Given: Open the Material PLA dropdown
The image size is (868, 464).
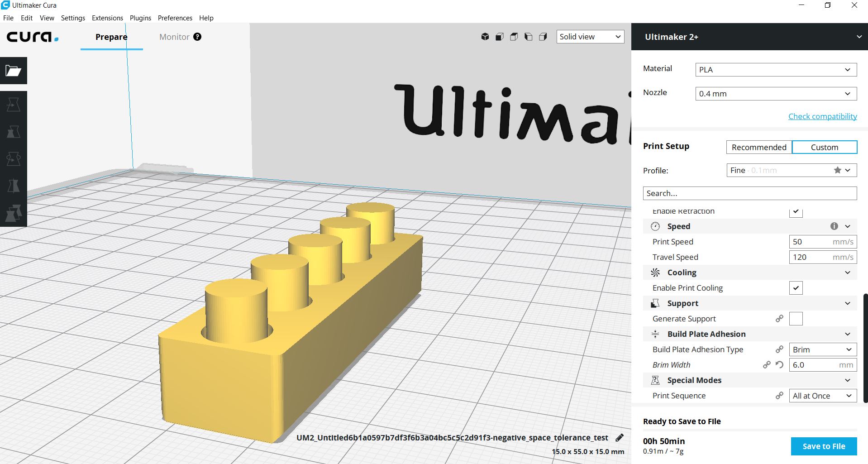Looking at the screenshot, I should (776, 70).
